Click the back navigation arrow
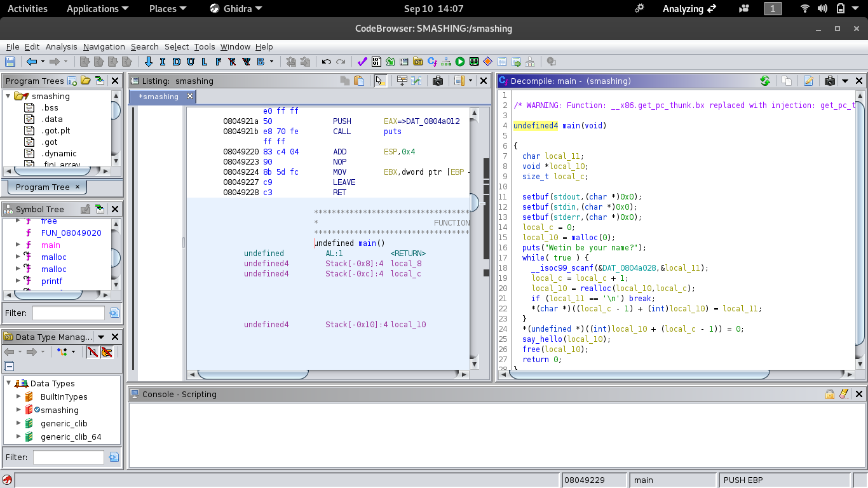Viewport: 868px width, 488px height. point(31,62)
